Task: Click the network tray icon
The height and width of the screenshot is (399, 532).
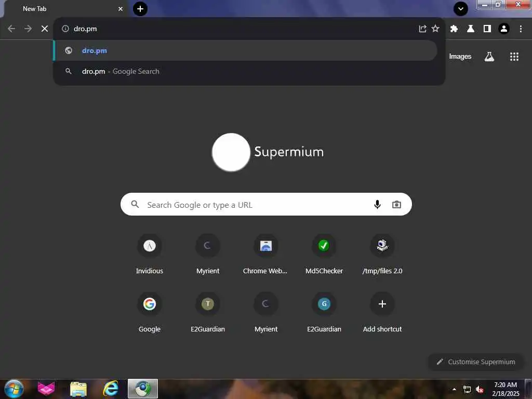Action: pos(467,390)
